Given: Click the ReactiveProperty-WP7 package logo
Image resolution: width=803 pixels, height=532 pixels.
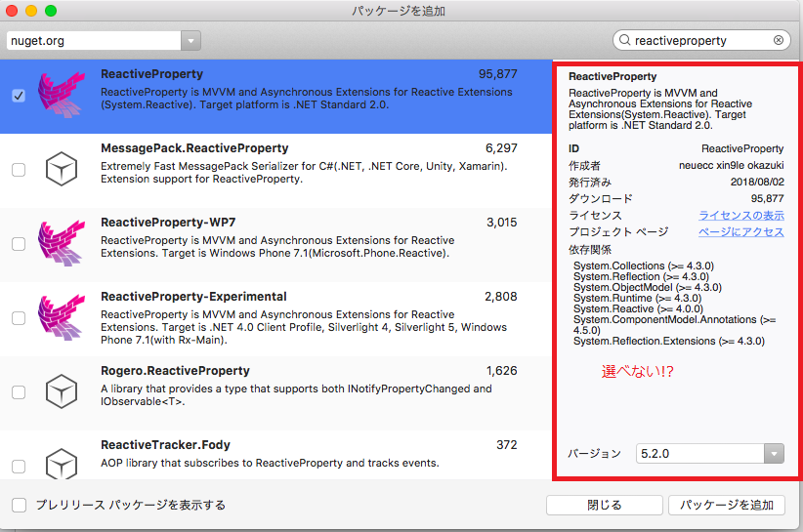Looking at the screenshot, I should [62, 243].
